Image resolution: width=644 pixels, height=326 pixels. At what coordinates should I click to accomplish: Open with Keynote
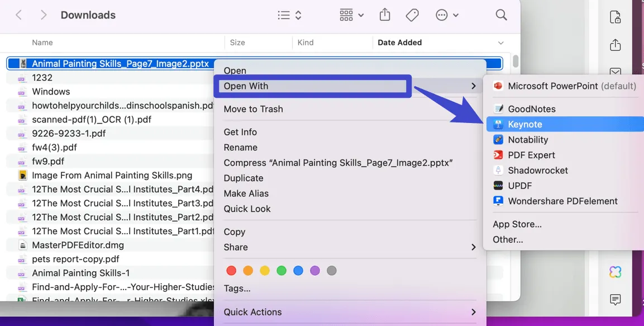[565, 124]
